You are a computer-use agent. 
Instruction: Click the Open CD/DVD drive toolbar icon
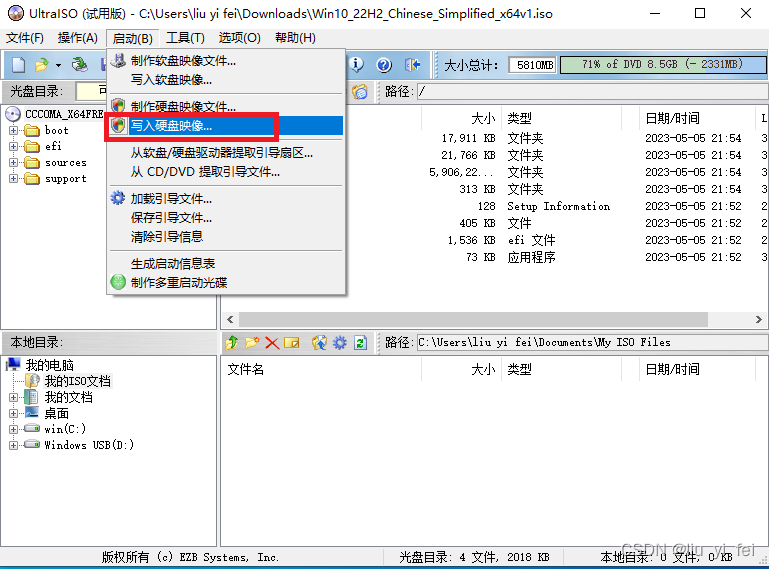[x=79, y=65]
